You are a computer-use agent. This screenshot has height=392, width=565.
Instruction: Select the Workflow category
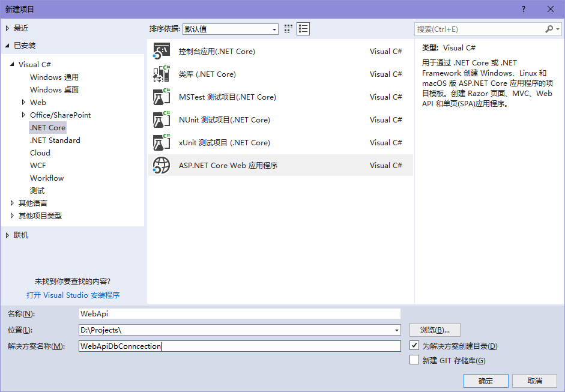(47, 178)
